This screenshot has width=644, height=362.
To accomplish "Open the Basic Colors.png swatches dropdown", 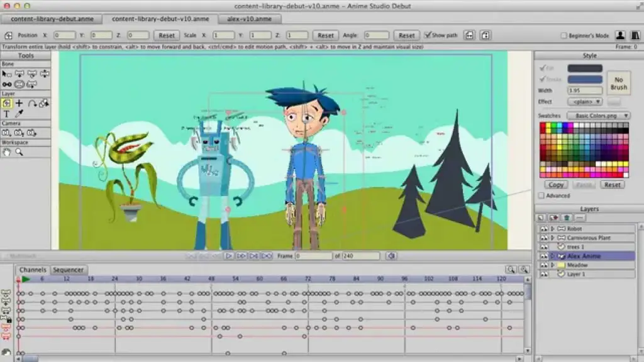I will [x=599, y=116].
